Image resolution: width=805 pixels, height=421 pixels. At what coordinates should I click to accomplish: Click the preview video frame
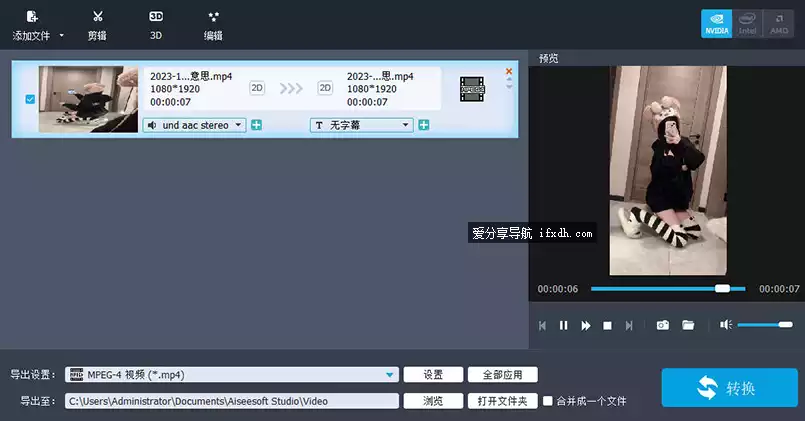pos(668,170)
